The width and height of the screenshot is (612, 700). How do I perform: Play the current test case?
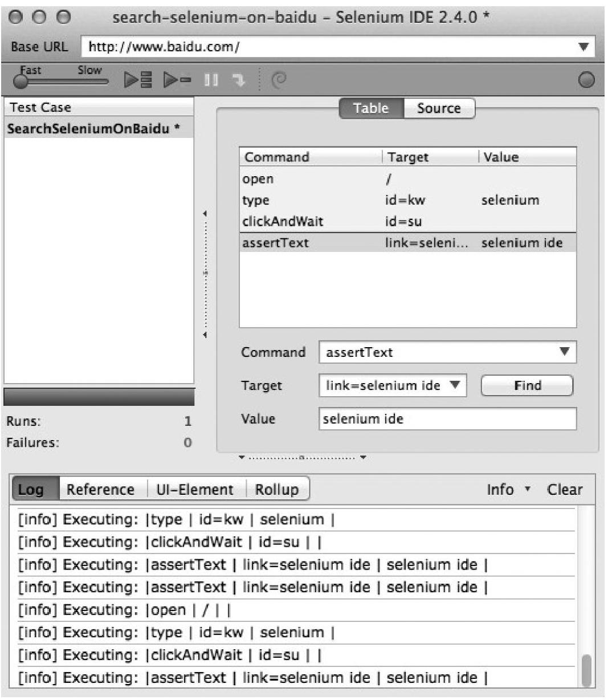tap(177, 80)
